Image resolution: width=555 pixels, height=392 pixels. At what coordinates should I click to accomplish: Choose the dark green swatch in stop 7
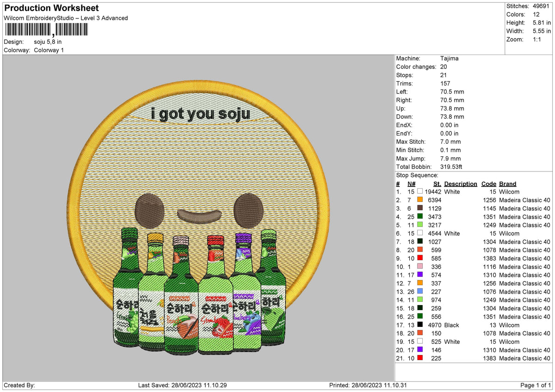pyautogui.click(x=420, y=241)
